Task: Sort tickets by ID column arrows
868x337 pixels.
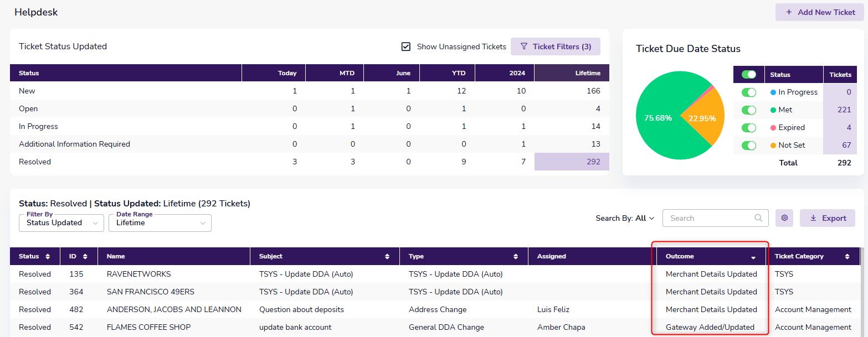Action: point(85,256)
